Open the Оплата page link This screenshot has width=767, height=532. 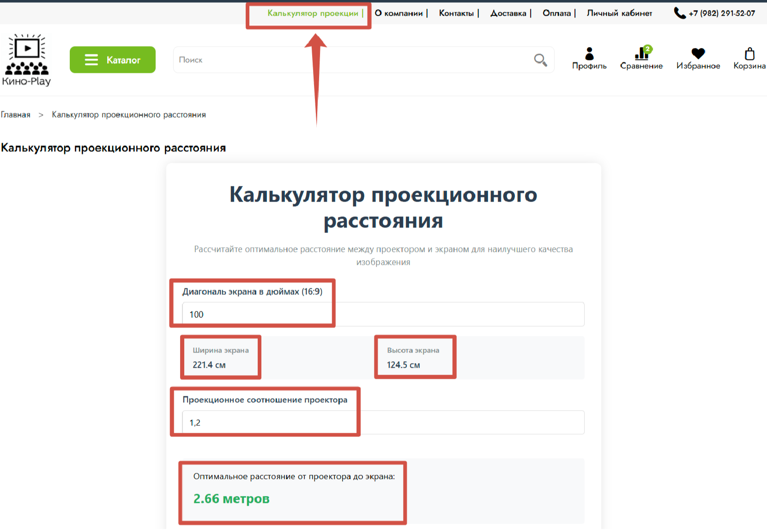(556, 13)
